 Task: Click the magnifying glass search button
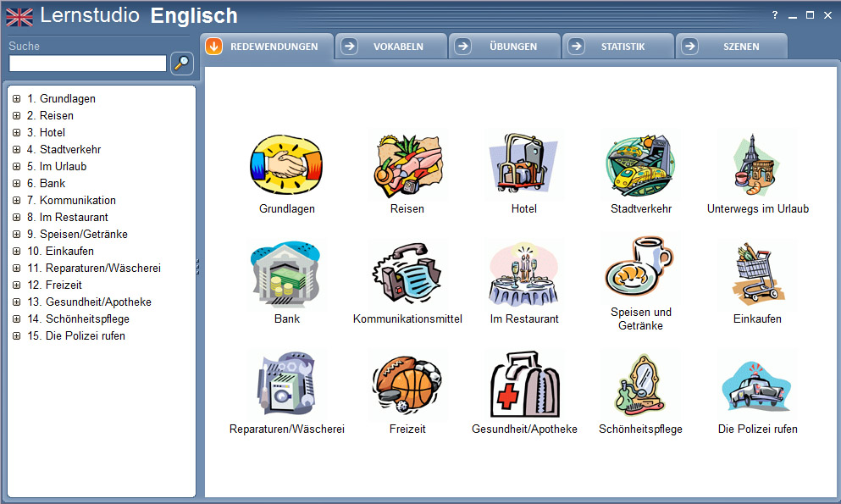click(182, 64)
